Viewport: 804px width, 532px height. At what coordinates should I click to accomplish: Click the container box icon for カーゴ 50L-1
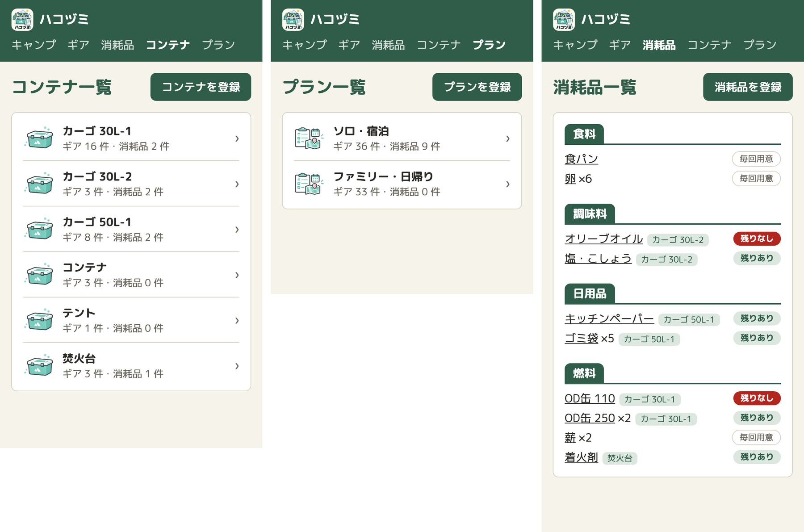pyautogui.click(x=39, y=229)
